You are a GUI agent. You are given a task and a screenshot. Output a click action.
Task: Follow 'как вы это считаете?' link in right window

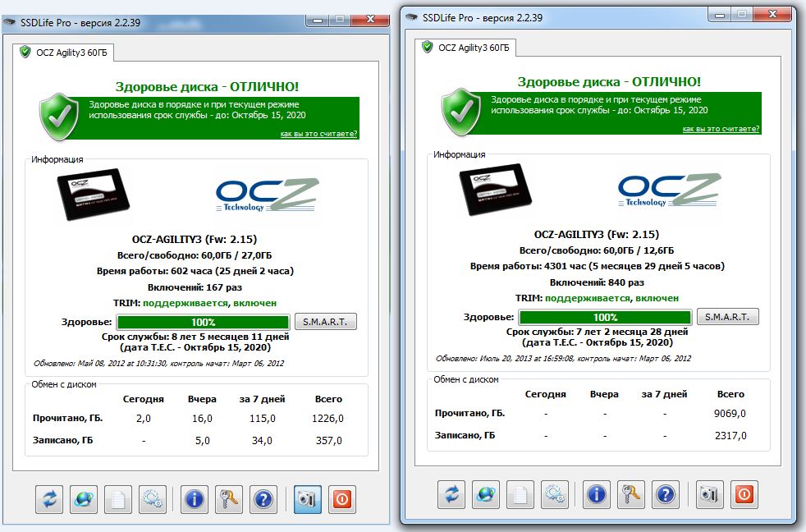(721, 129)
